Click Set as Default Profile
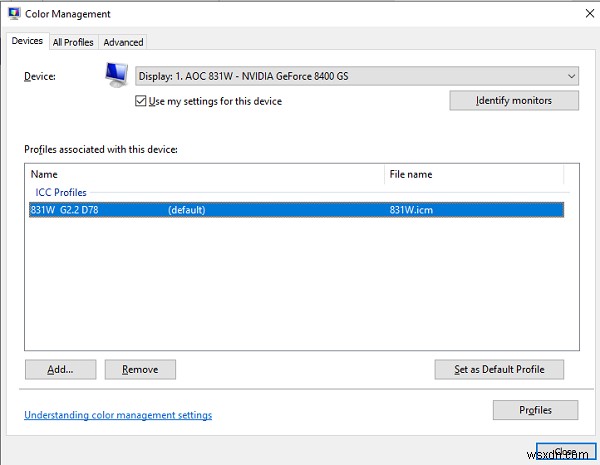 499,369
